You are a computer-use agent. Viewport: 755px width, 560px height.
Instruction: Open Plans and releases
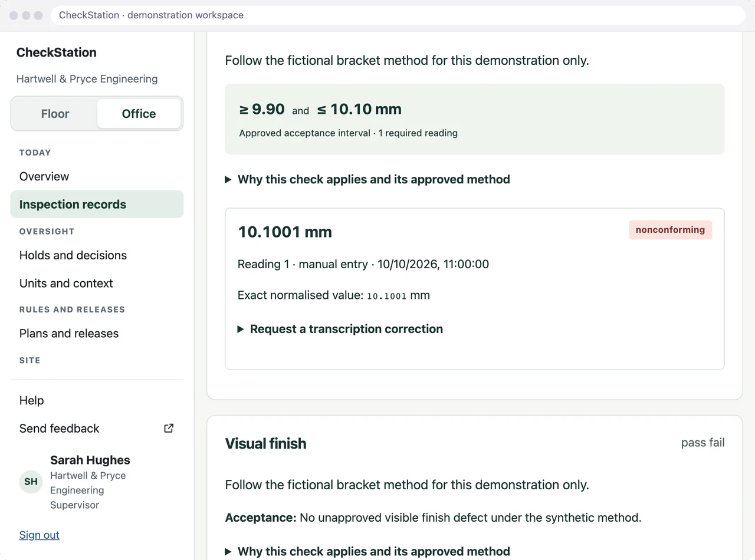(x=97, y=334)
